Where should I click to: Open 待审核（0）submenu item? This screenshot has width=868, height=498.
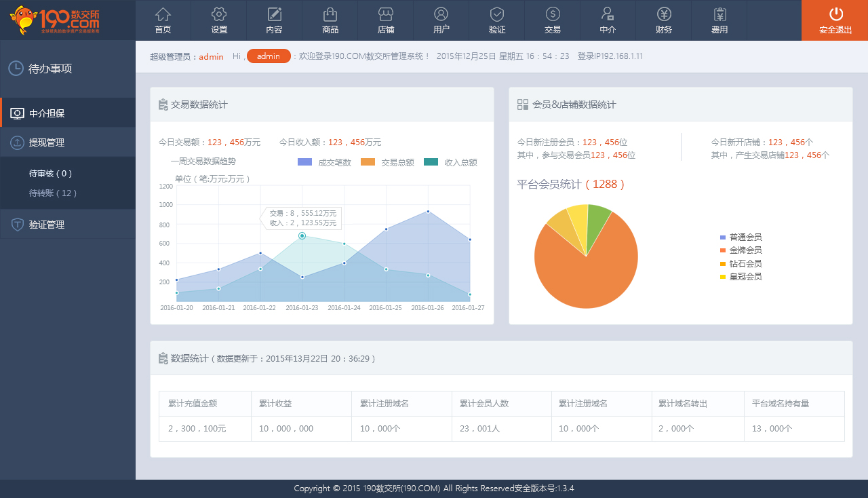pos(51,174)
